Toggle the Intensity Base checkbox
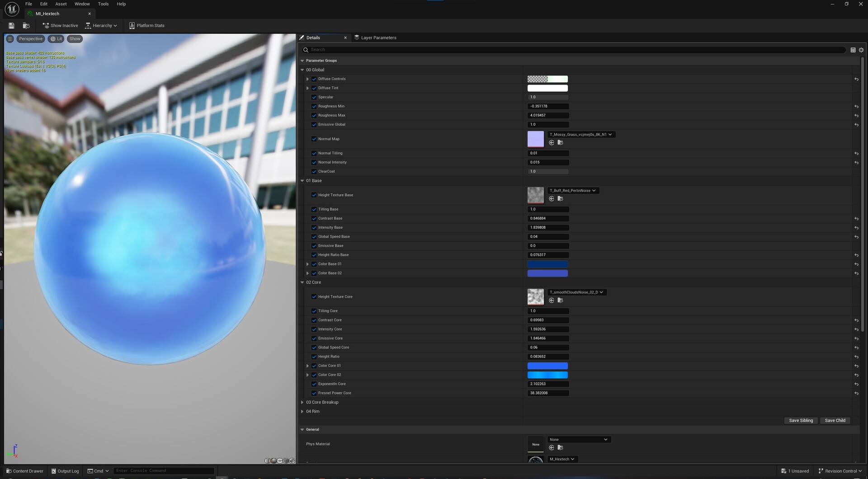This screenshot has height=479, width=868. (x=314, y=228)
